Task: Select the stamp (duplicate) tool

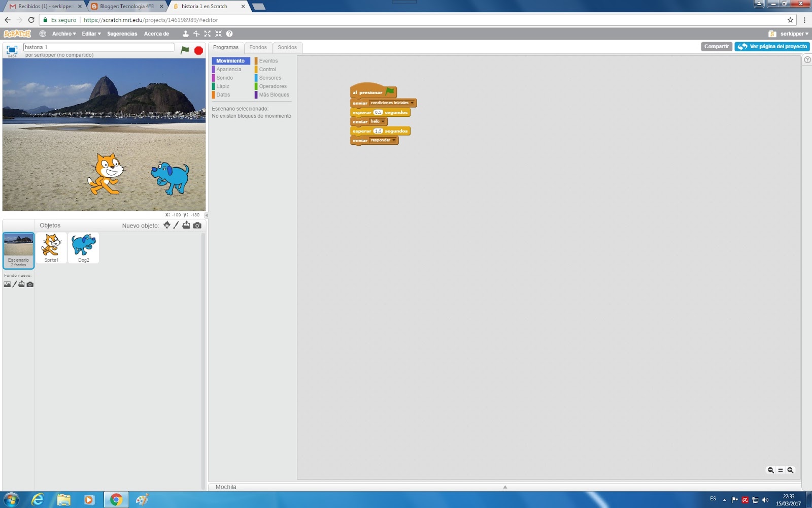Action: click(x=185, y=34)
